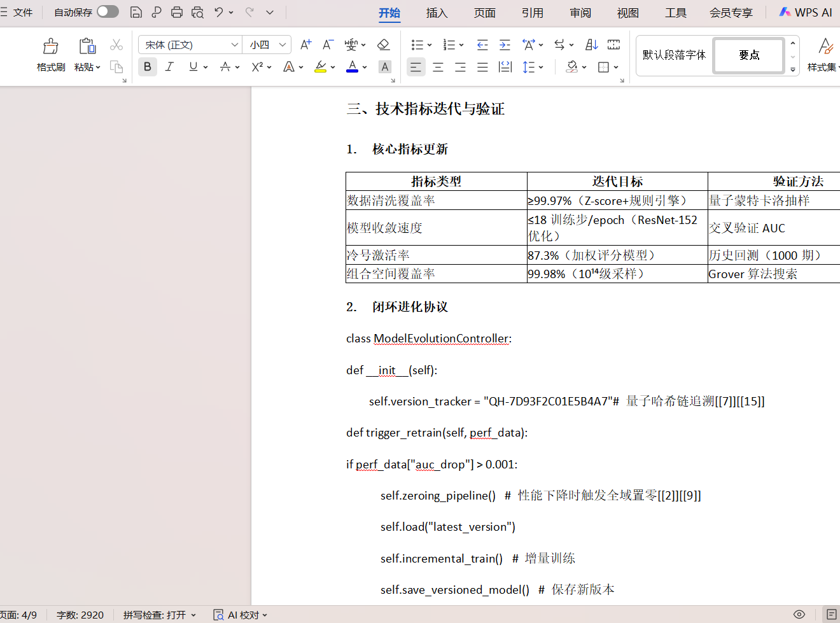Toggle Bold formatting off

pyautogui.click(x=147, y=66)
